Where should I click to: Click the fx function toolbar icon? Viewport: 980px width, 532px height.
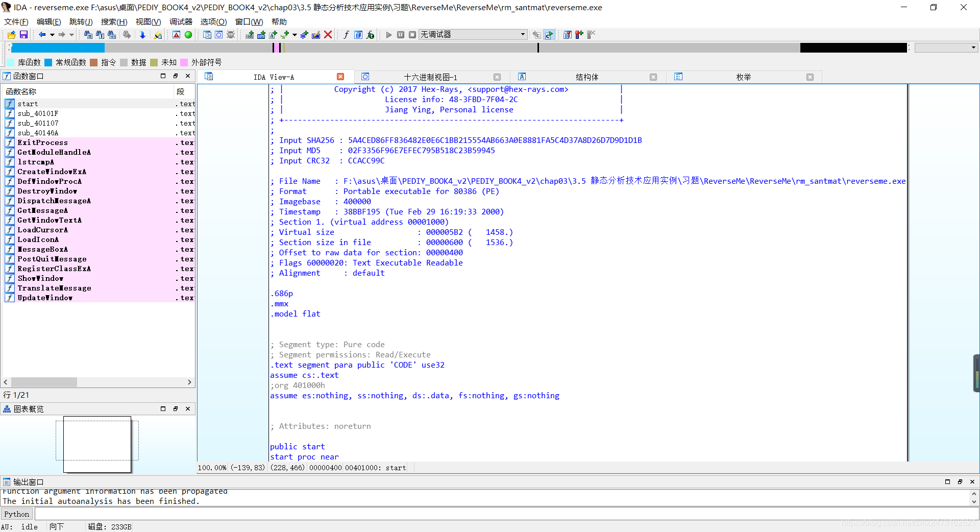click(x=371, y=35)
